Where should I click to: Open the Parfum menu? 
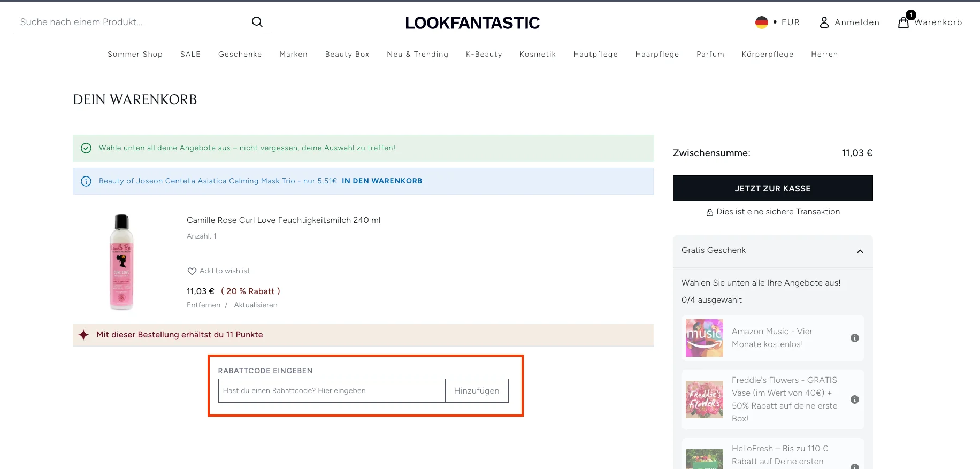(710, 54)
